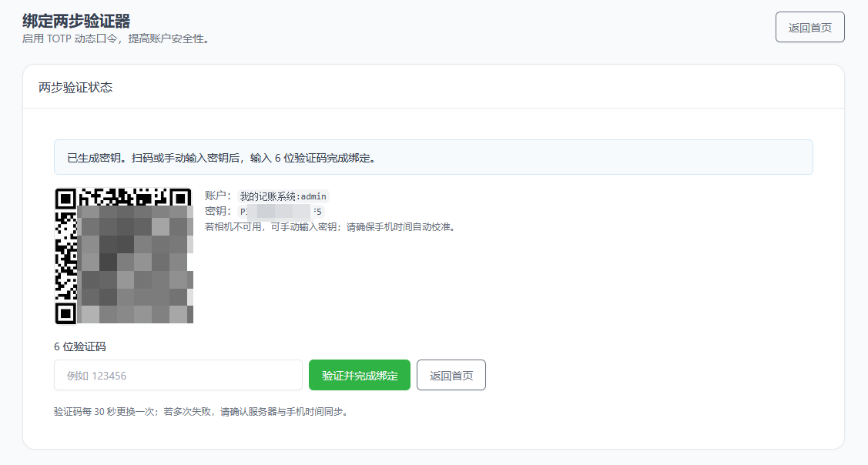The height and width of the screenshot is (465, 868).
Task: Click the 6 位验证码 field label
Action: (x=80, y=346)
